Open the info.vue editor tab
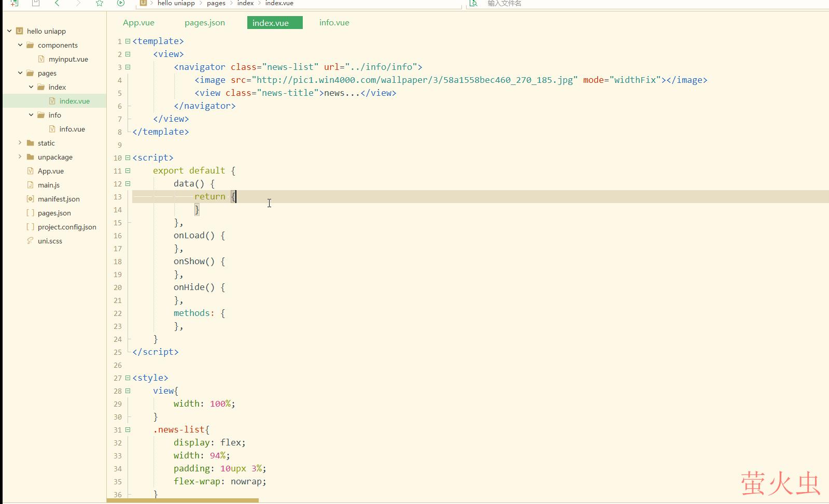Screen dimensions: 829x504 334,23
